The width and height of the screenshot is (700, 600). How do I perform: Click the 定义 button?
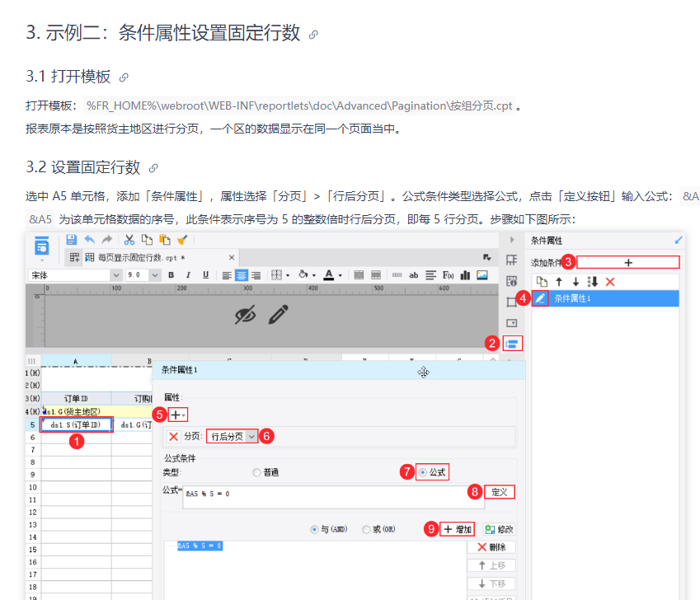[500, 492]
